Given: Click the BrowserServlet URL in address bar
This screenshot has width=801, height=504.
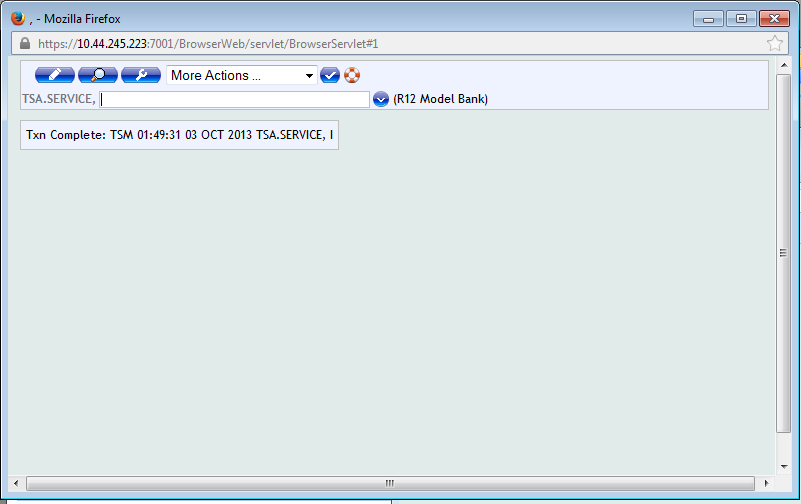Looking at the screenshot, I should click(208, 44).
